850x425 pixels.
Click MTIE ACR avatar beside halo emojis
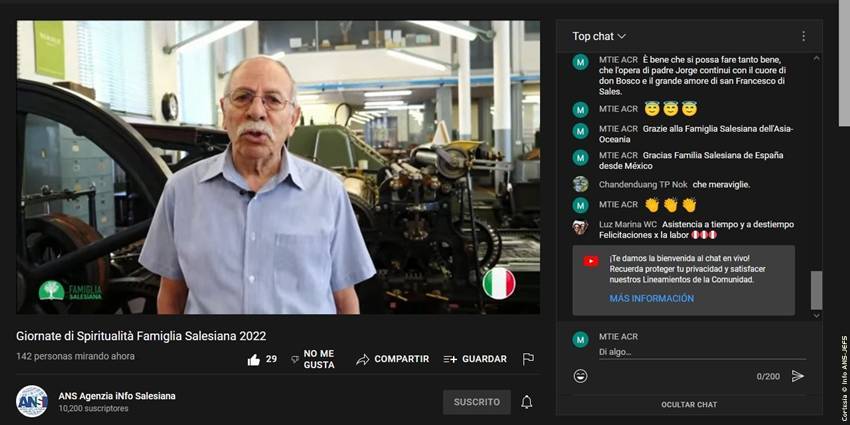581,110
